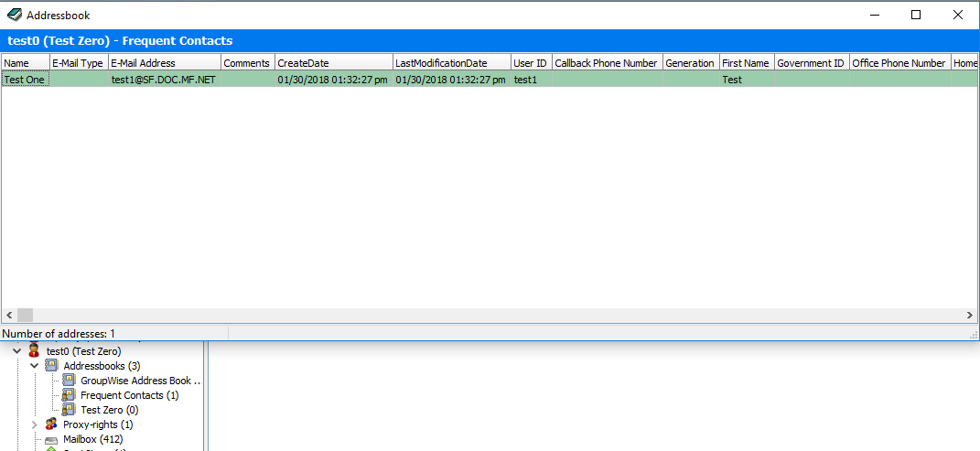Image resolution: width=980 pixels, height=451 pixels.
Task: Expand the Proxy-rights tree node
Action: click(35, 424)
